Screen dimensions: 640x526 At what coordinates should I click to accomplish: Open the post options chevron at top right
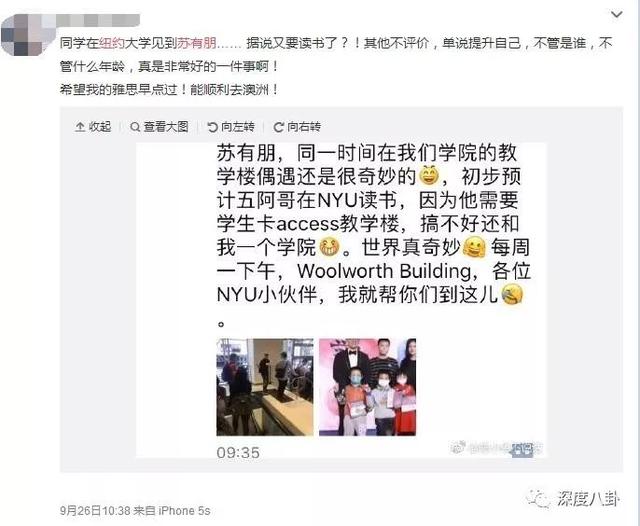pyautogui.click(x=616, y=15)
